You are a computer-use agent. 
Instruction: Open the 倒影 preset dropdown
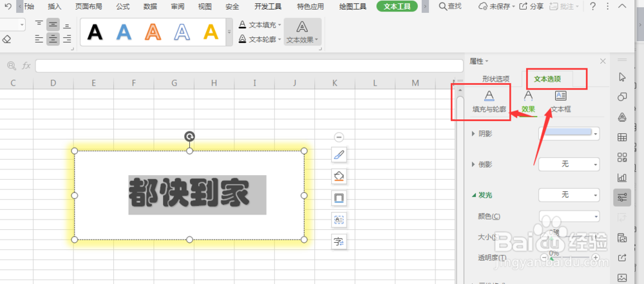[569, 164]
